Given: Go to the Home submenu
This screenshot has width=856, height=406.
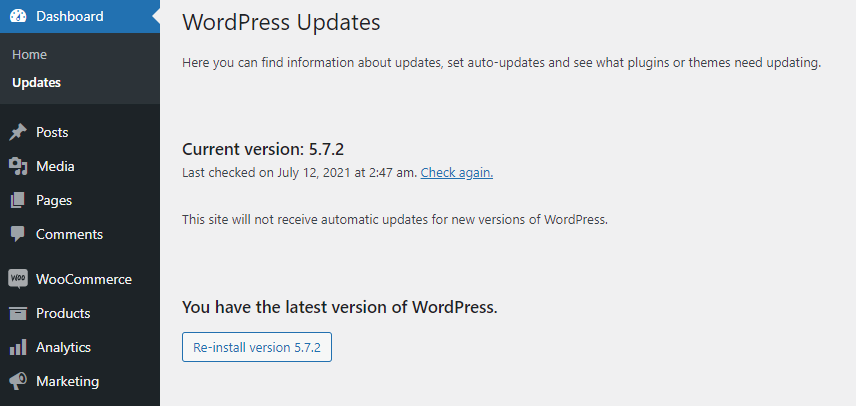Looking at the screenshot, I should tap(30, 54).
